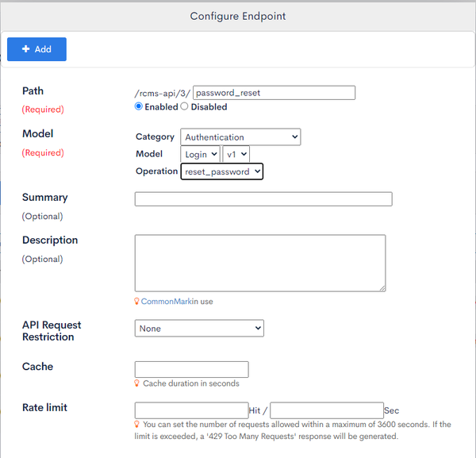Select the Enabled radio button
476x458 pixels.
click(138, 106)
